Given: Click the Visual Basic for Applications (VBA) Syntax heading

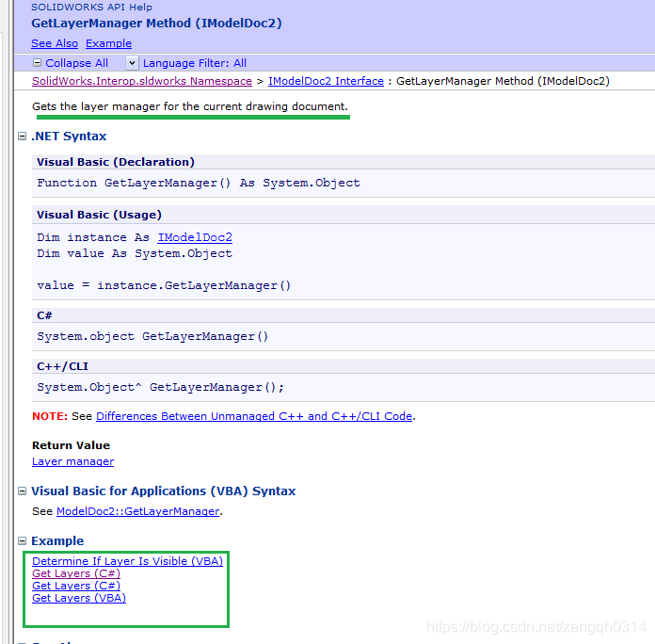Looking at the screenshot, I should [164, 491].
